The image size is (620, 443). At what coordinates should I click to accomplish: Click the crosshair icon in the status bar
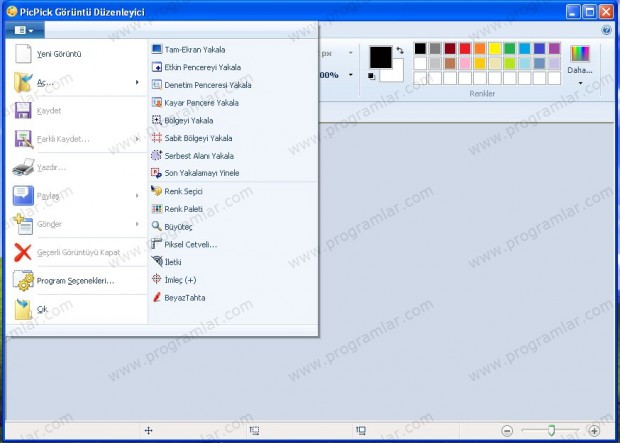pyautogui.click(x=148, y=430)
